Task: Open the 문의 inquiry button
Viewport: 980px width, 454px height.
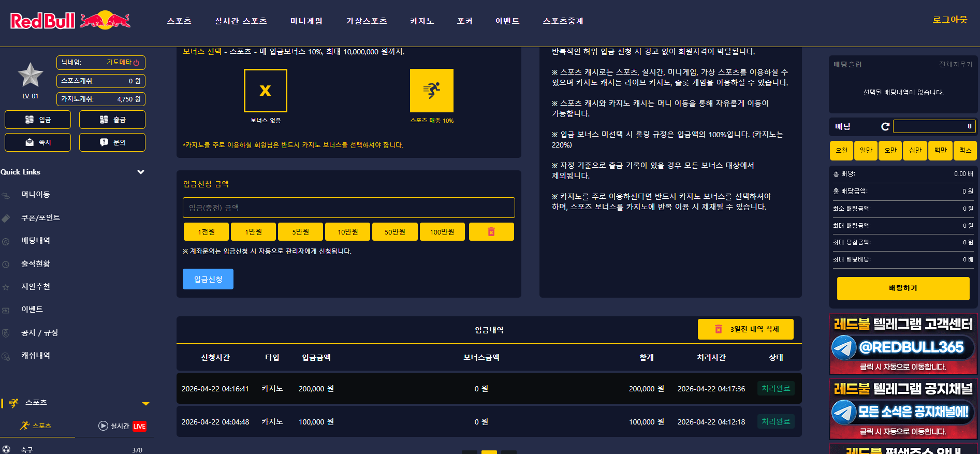Action: click(x=112, y=142)
